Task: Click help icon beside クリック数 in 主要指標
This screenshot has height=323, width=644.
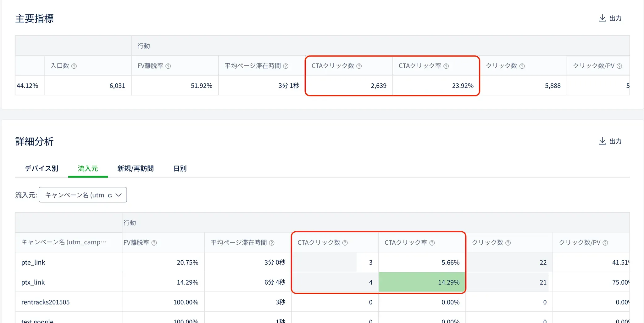Action: [522, 66]
